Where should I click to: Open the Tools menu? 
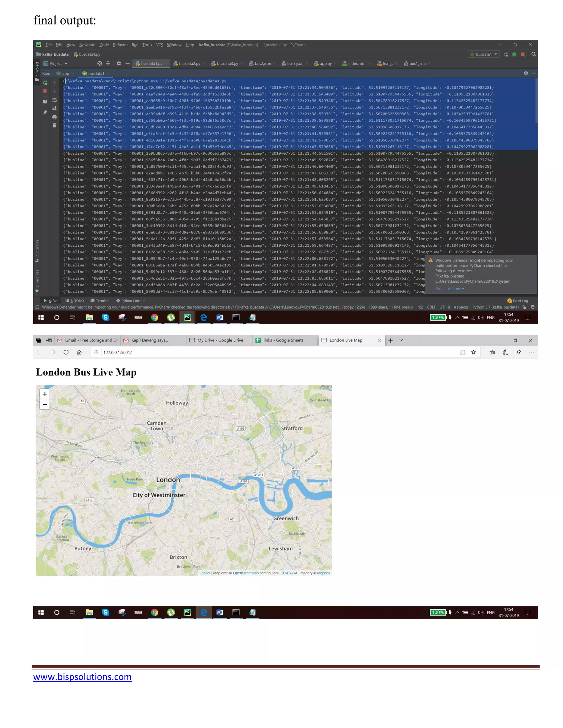coord(147,45)
